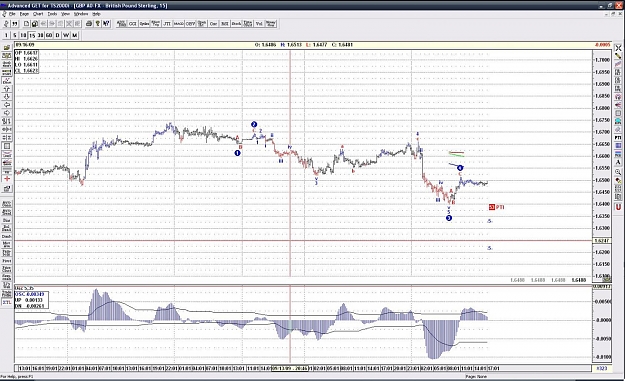Open the Tools menu
This screenshot has width=625, height=381.
(x=52, y=14)
